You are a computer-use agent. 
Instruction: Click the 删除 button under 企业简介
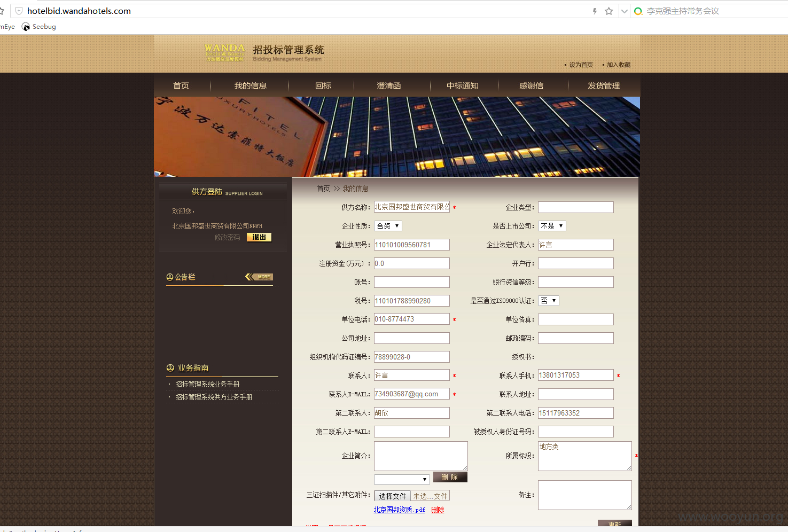pyautogui.click(x=450, y=477)
